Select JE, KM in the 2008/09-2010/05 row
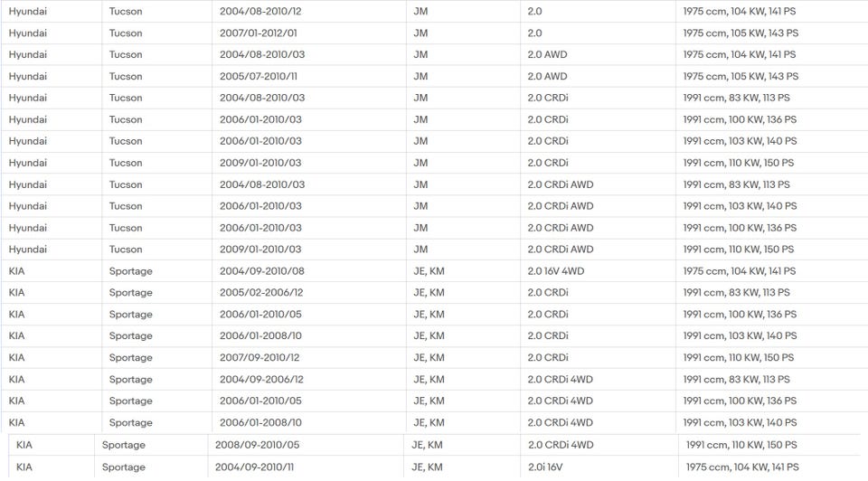The height and width of the screenshot is (481, 868). 427,445
